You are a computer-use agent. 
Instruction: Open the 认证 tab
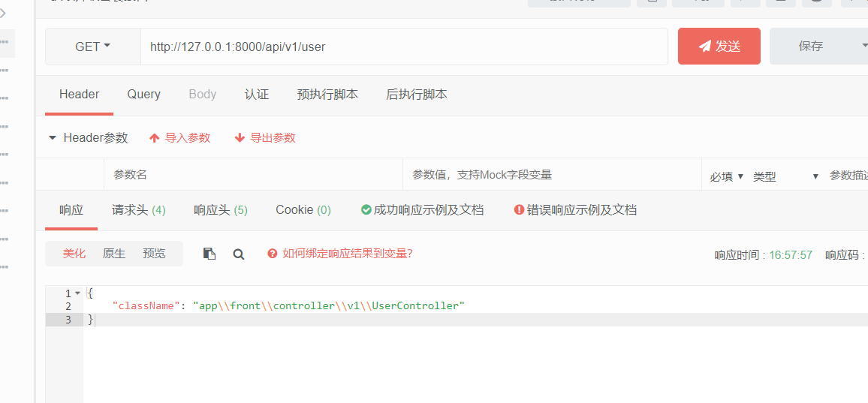257,94
